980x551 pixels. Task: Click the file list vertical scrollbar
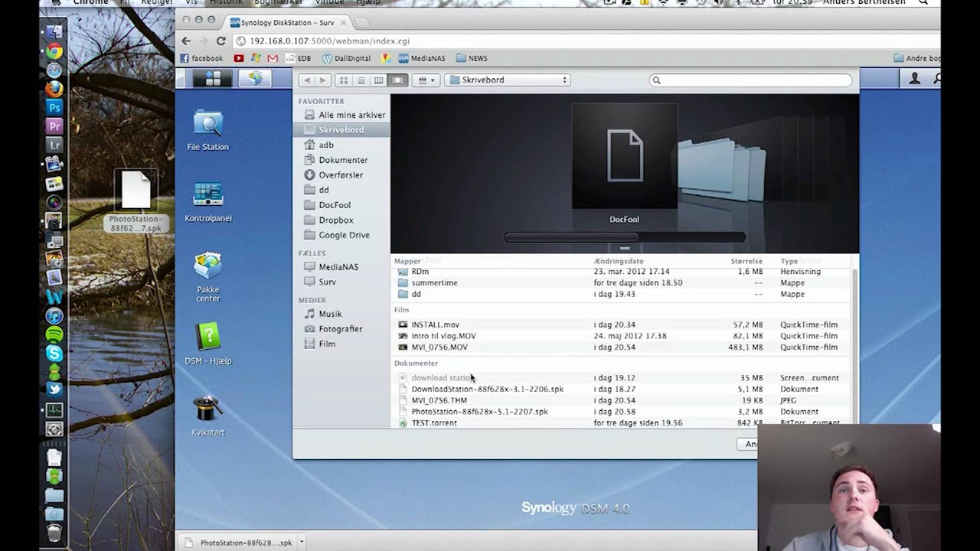855,344
